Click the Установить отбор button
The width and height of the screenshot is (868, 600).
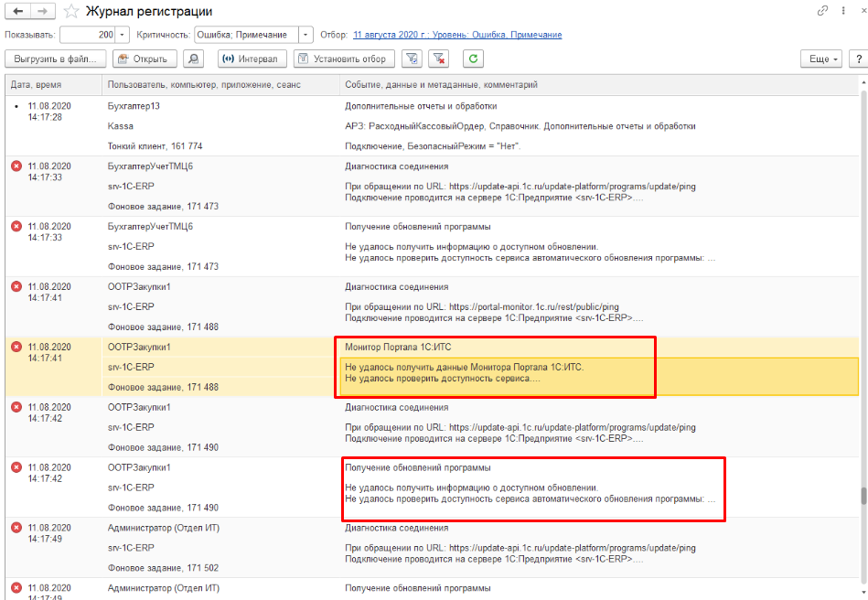coord(344,59)
